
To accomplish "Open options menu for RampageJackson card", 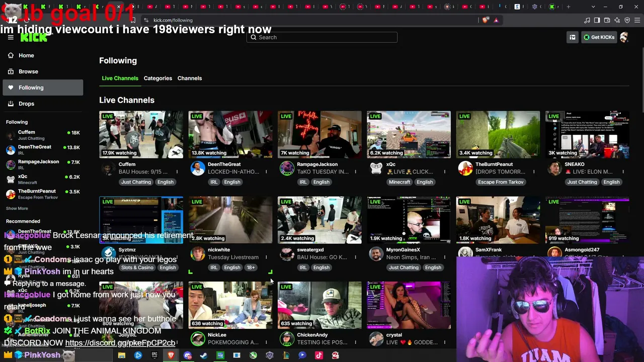I will click(355, 172).
